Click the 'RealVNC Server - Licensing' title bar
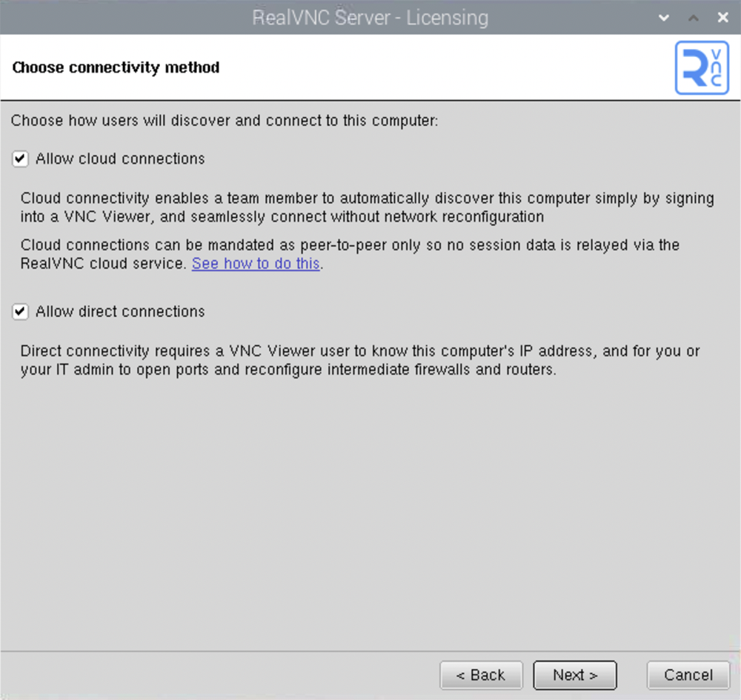The width and height of the screenshot is (741, 700). point(370,18)
